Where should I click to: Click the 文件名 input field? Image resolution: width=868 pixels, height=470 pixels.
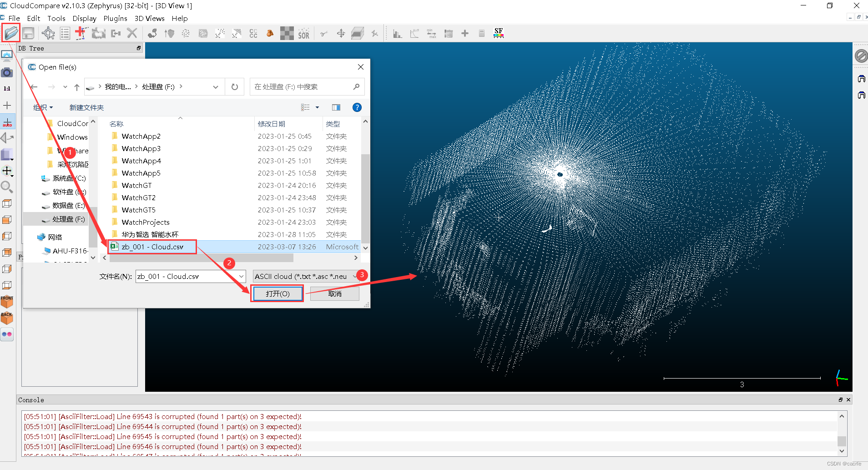tap(187, 276)
